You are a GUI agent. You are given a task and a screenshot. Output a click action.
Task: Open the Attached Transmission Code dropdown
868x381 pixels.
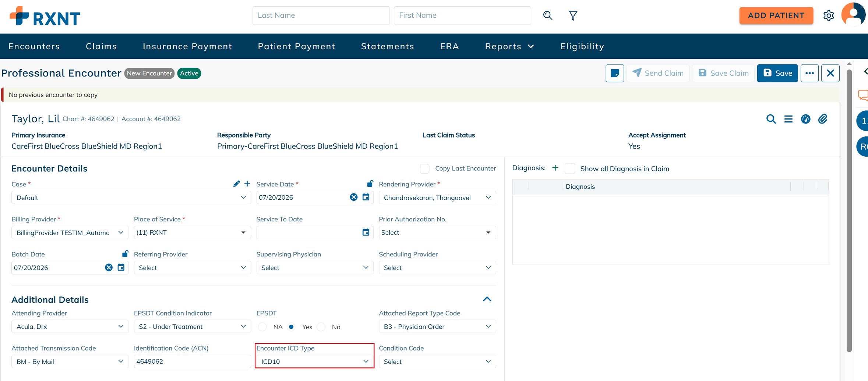tap(70, 362)
